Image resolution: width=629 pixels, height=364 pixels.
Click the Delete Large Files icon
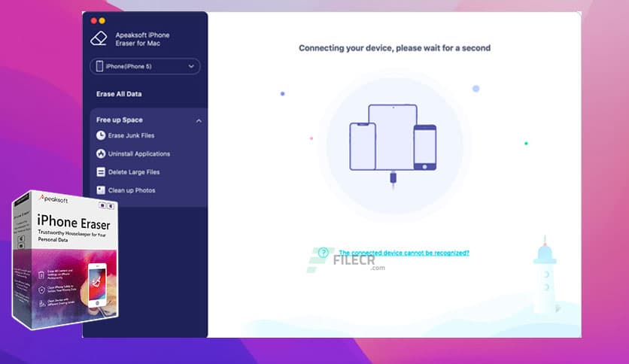pyautogui.click(x=101, y=172)
